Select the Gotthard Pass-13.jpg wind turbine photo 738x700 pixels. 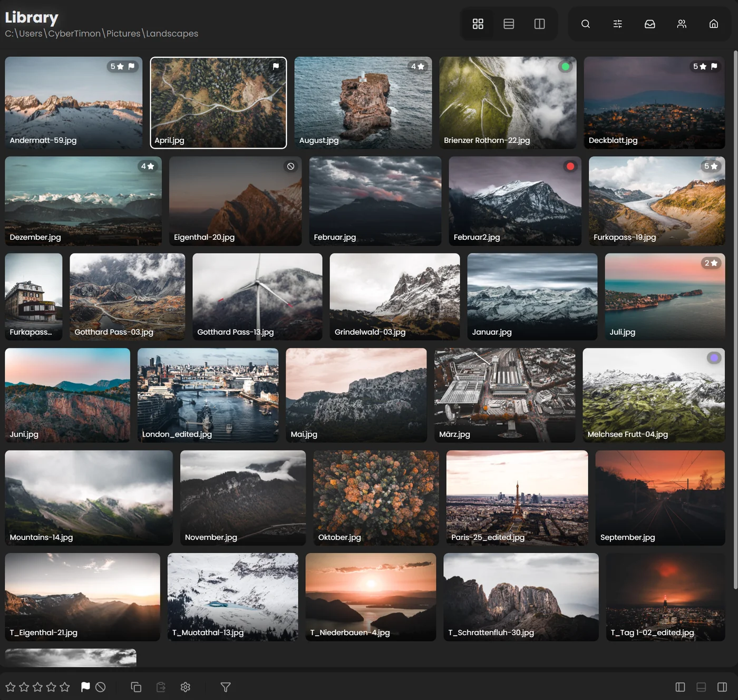pyautogui.click(x=257, y=297)
